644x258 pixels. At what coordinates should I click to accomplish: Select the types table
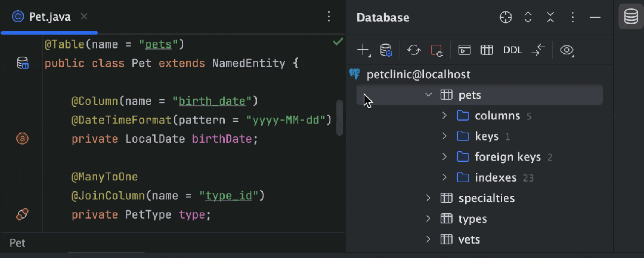click(x=472, y=219)
